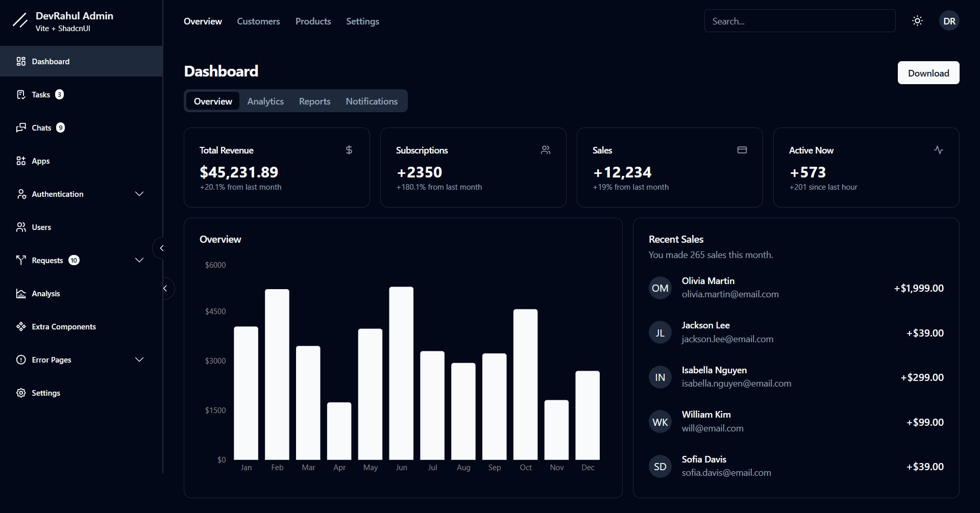Click the Download button
Image resolution: width=980 pixels, height=513 pixels.
pos(928,72)
